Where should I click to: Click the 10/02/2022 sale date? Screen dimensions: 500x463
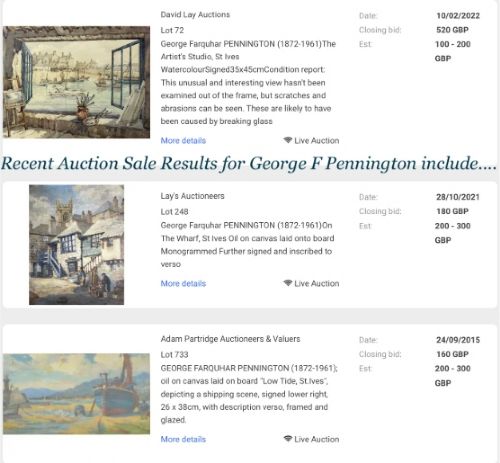[458, 16]
